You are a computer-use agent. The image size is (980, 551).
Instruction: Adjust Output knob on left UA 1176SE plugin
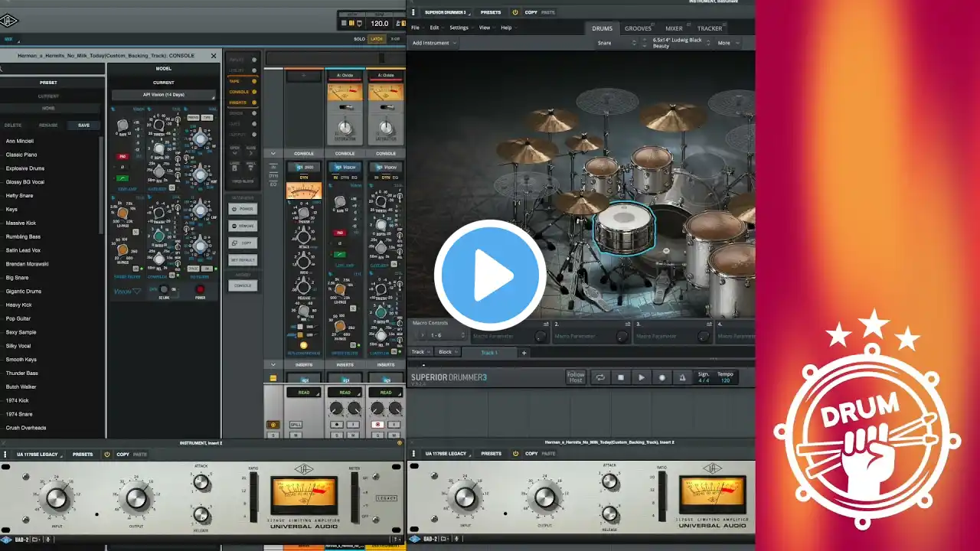(x=136, y=498)
